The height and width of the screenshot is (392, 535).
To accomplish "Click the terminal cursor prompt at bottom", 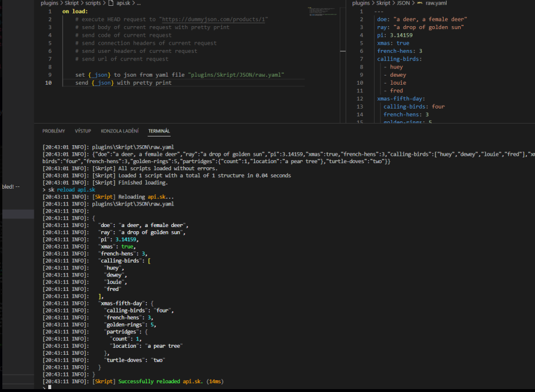I will coord(49,387).
